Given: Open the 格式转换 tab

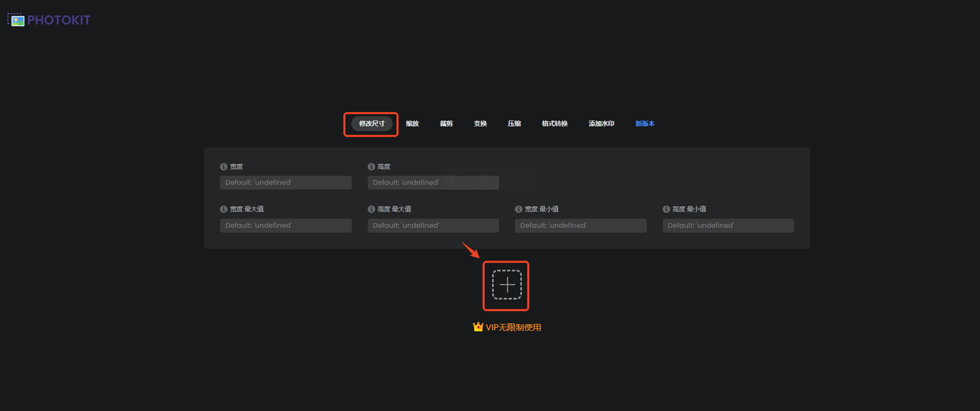Looking at the screenshot, I should (x=555, y=124).
